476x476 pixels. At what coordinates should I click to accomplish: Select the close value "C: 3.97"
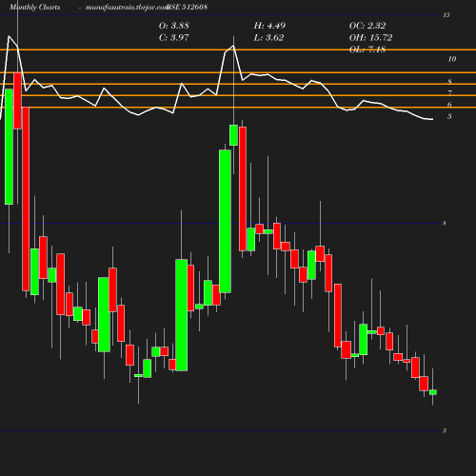point(174,37)
